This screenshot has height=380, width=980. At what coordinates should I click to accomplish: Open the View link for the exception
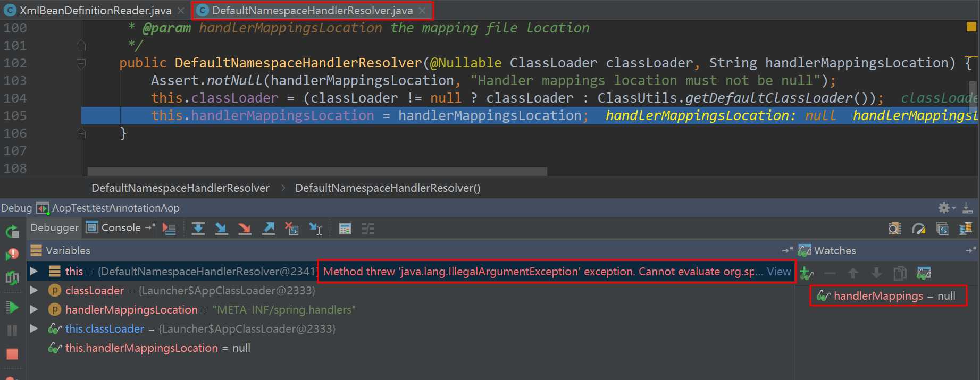tap(778, 272)
